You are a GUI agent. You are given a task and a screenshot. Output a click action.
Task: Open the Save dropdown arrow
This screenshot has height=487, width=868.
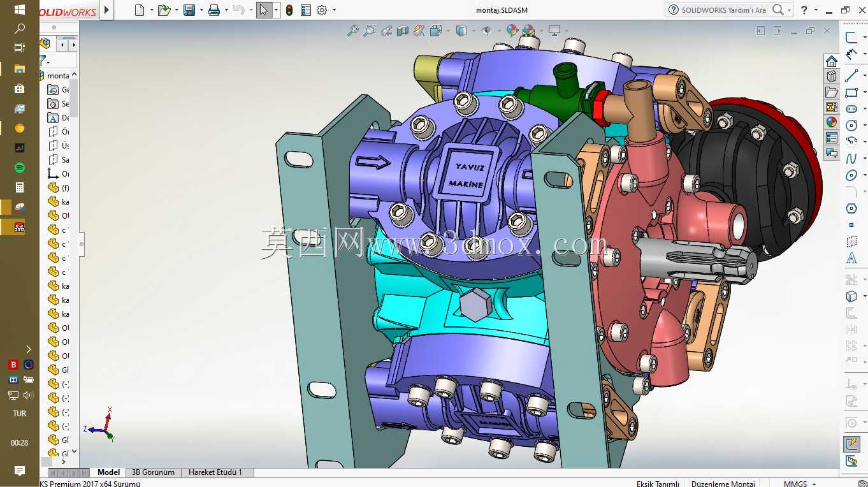coord(201,10)
